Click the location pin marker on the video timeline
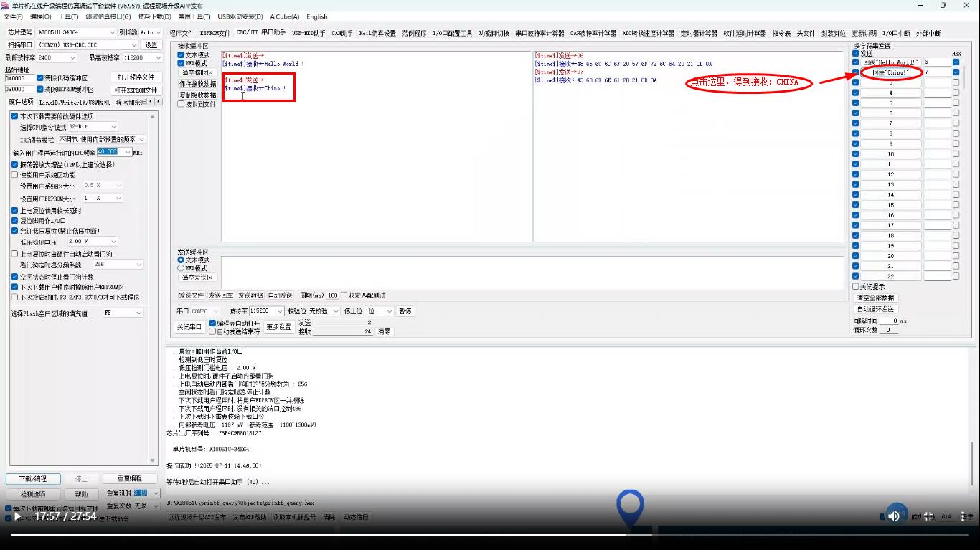The width and height of the screenshot is (980, 550). click(631, 509)
